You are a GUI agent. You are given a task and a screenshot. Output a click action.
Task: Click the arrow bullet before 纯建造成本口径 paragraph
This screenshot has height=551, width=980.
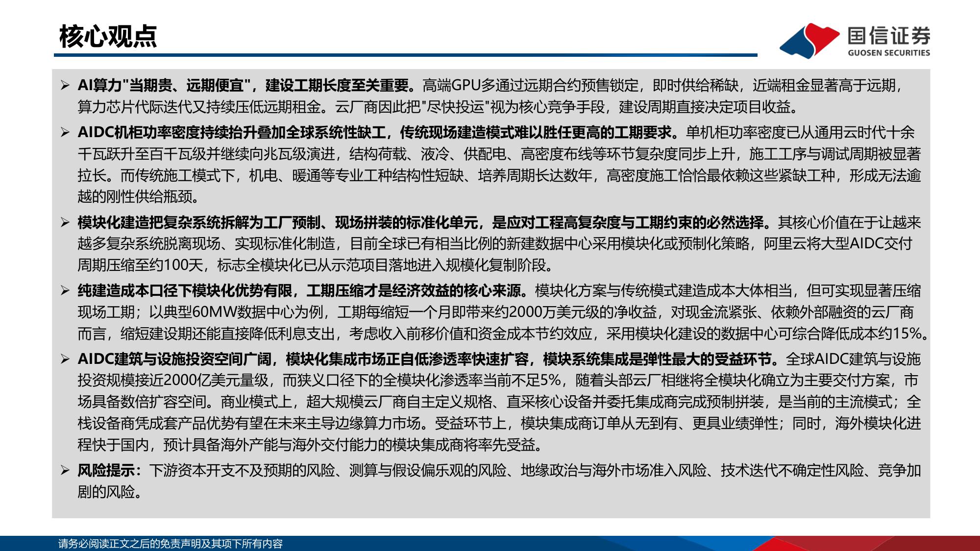(x=65, y=291)
